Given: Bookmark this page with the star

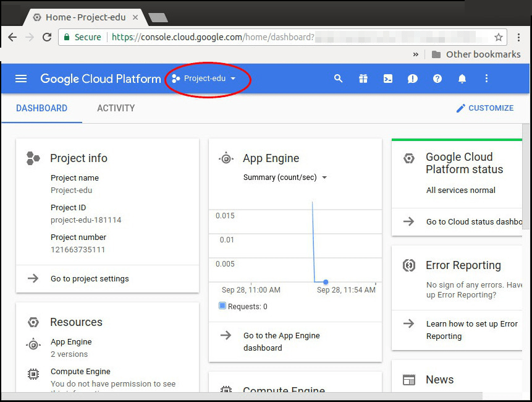Looking at the screenshot, I should coord(499,37).
